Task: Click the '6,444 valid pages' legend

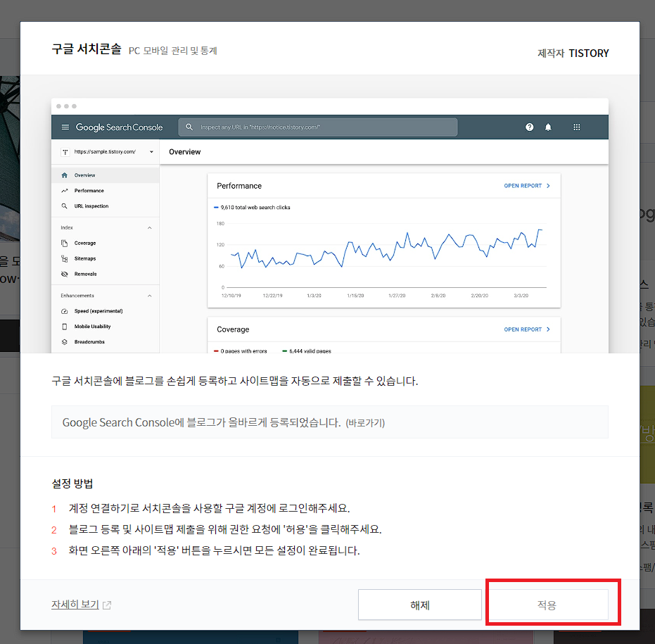Action: 307,351
